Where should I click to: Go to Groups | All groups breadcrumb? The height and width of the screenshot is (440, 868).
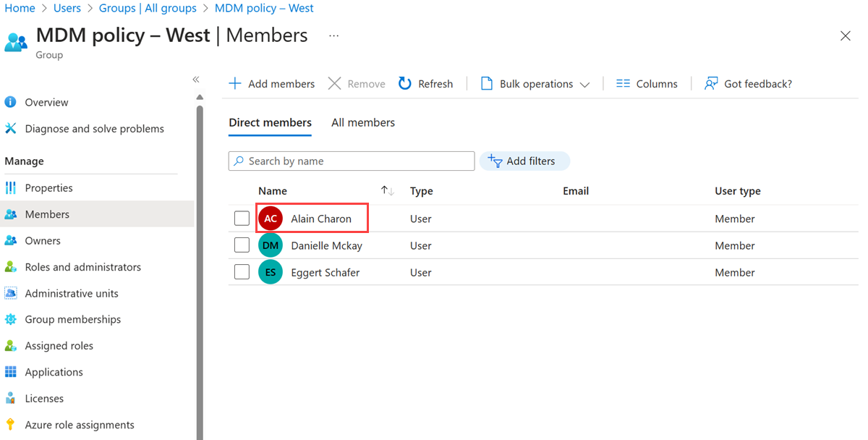(148, 9)
